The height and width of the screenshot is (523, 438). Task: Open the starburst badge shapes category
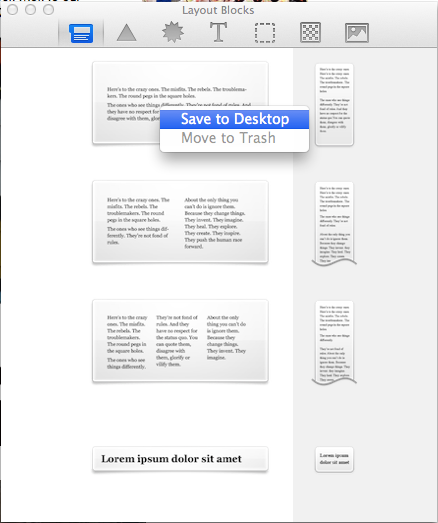173,32
